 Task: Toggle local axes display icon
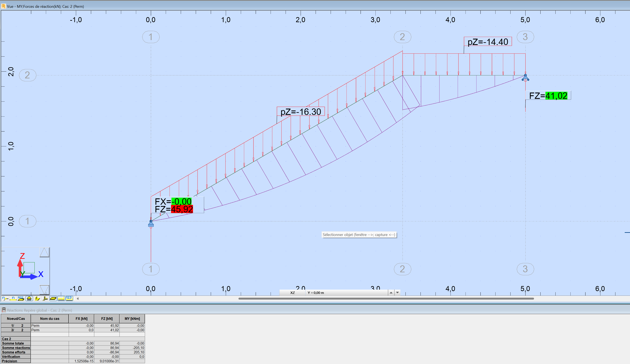click(x=45, y=298)
